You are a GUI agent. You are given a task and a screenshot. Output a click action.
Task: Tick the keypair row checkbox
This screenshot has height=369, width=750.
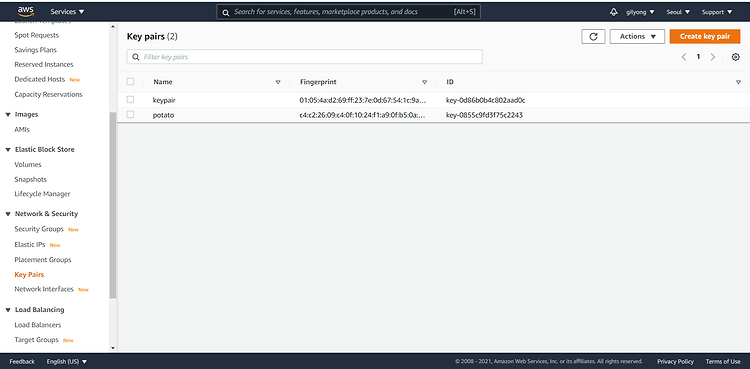130,100
